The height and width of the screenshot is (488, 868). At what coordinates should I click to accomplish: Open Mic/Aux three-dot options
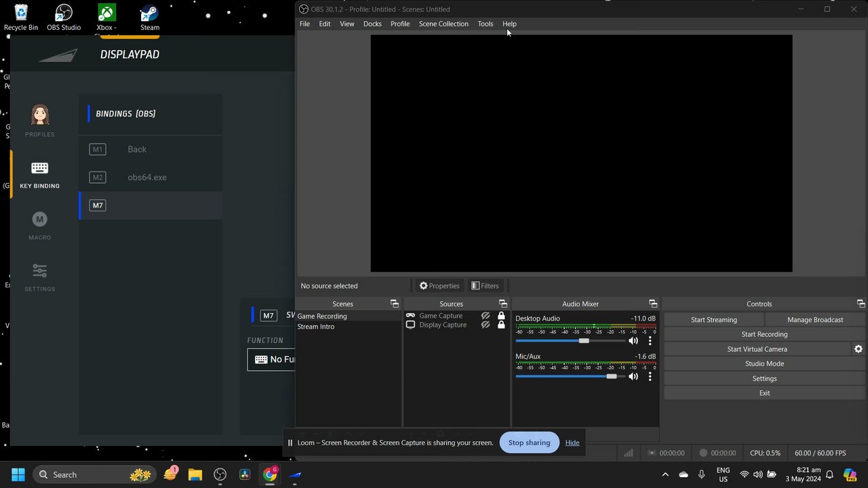click(x=650, y=376)
